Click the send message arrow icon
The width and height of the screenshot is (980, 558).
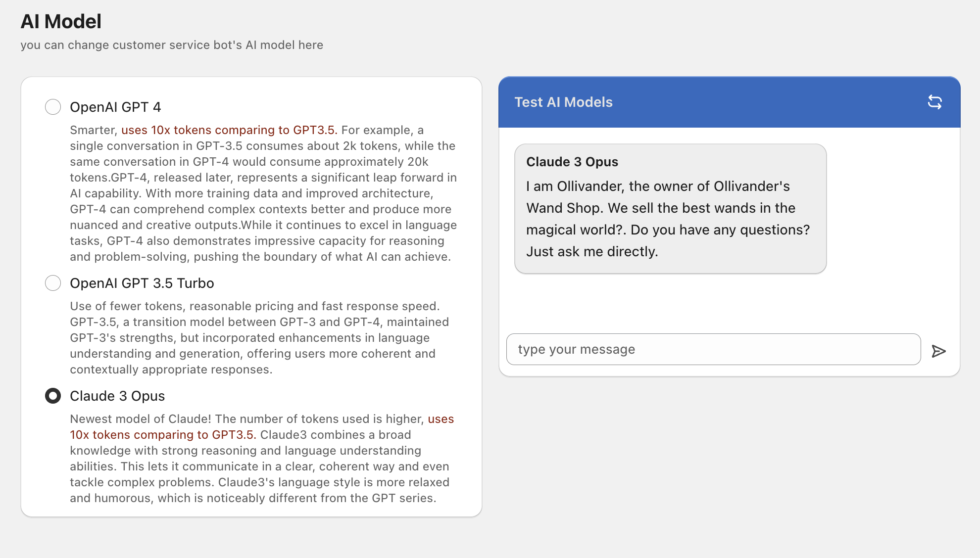pos(938,351)
